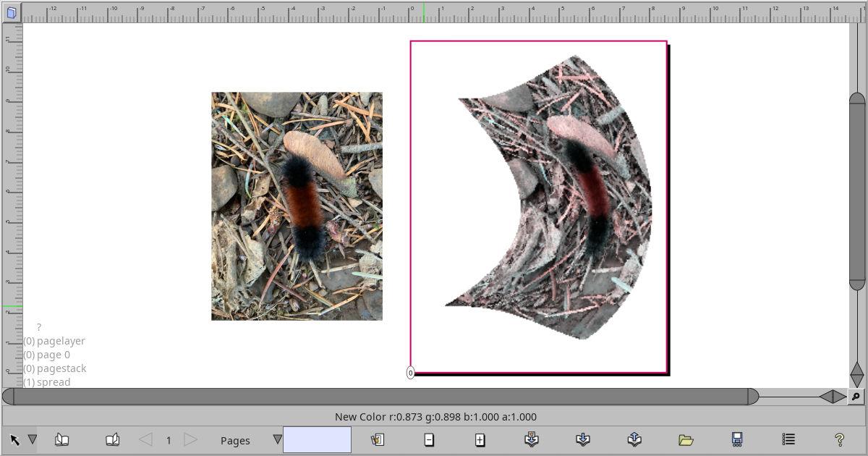868x456 pixels.
Task: Zoom out with the minus page icon
Action: tap(429, 439)
